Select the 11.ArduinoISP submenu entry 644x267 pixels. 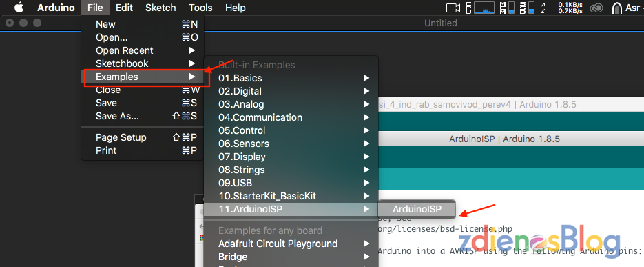pyautogui.click(x=291, y=210)
